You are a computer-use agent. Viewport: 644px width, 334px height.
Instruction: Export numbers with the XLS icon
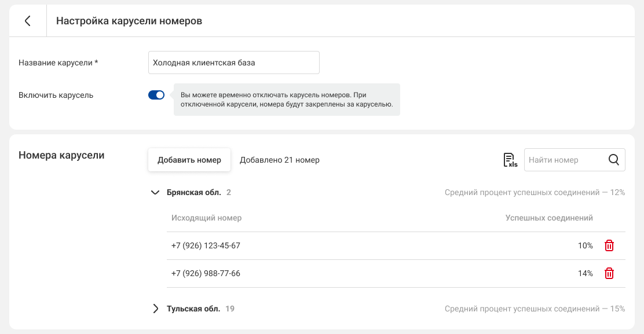coord(510,160)
